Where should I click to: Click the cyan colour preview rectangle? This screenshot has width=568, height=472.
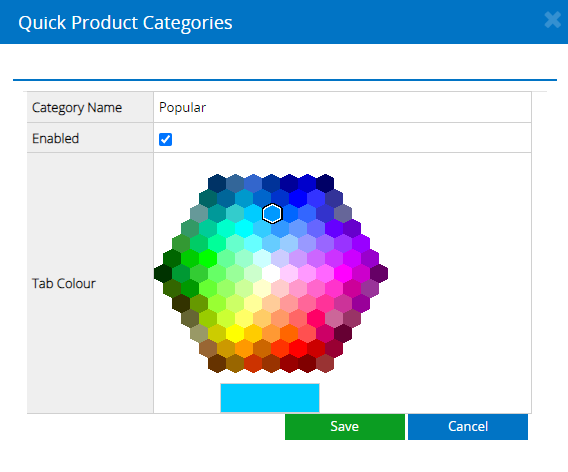coord(270,398)
